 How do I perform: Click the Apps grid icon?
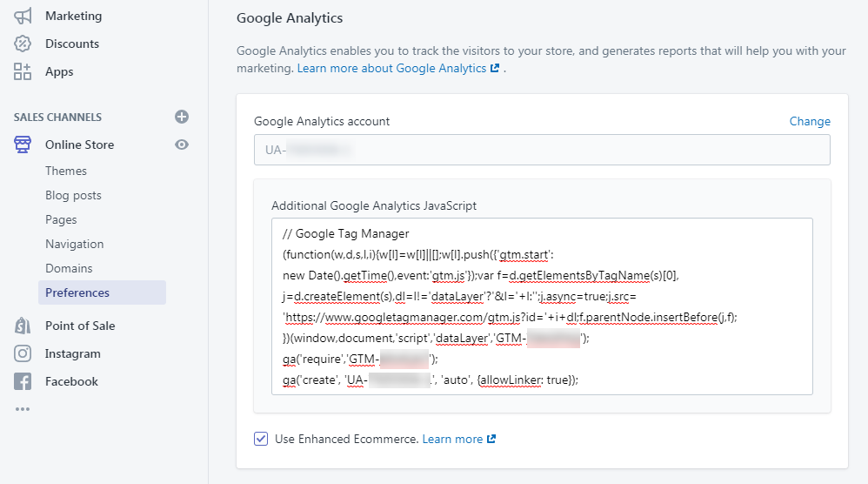pyautogui.click(x=23, y=71)
